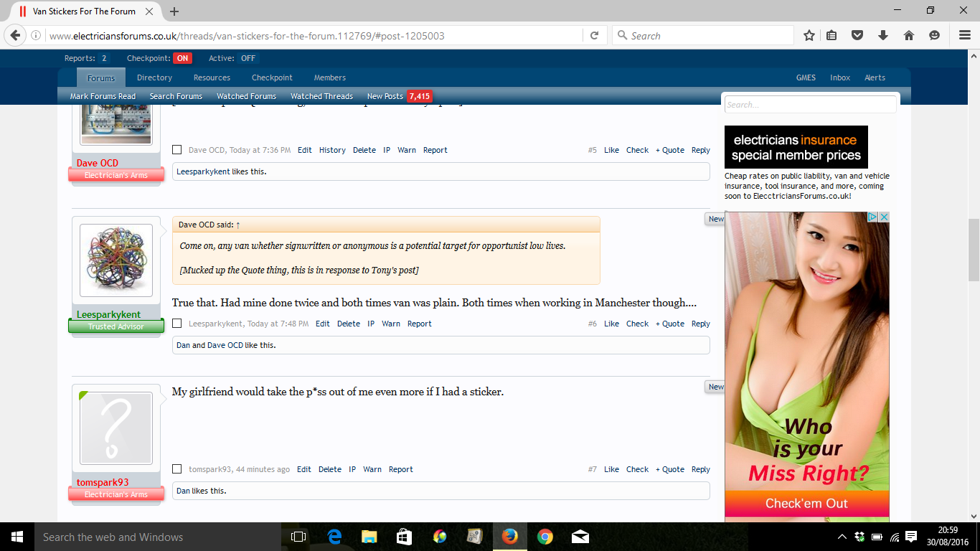980x551 pixels.
Task: Click Search Forums link
Action: click(176, 96)
